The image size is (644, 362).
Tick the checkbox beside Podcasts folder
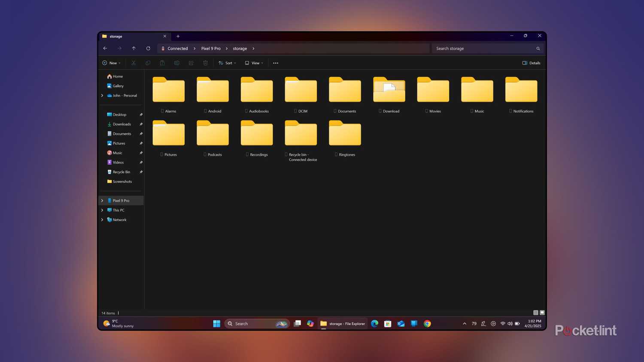click(x=205, y=154)
